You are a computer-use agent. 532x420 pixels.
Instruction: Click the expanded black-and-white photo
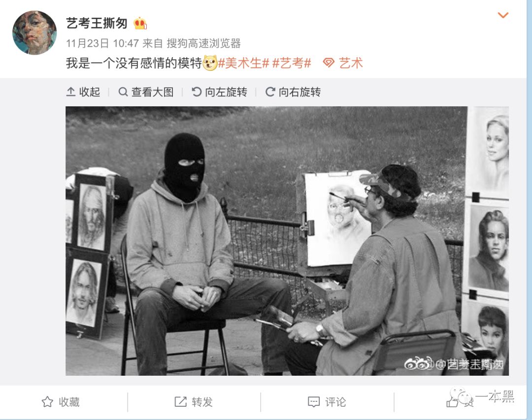(x=287, y=241)
